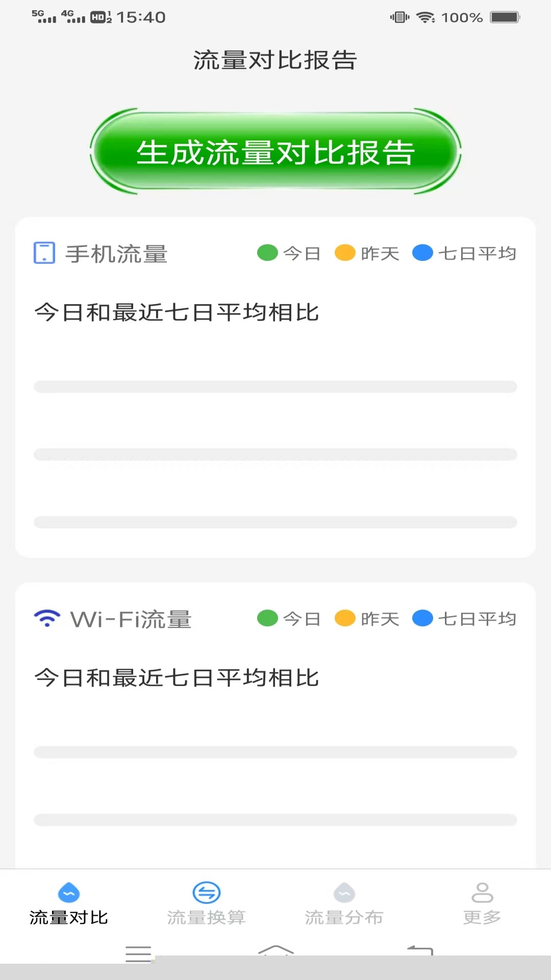Tap first progress bar in 手机流量 card
The height and width of the screenshot is (980, 551).
[275, 386]
